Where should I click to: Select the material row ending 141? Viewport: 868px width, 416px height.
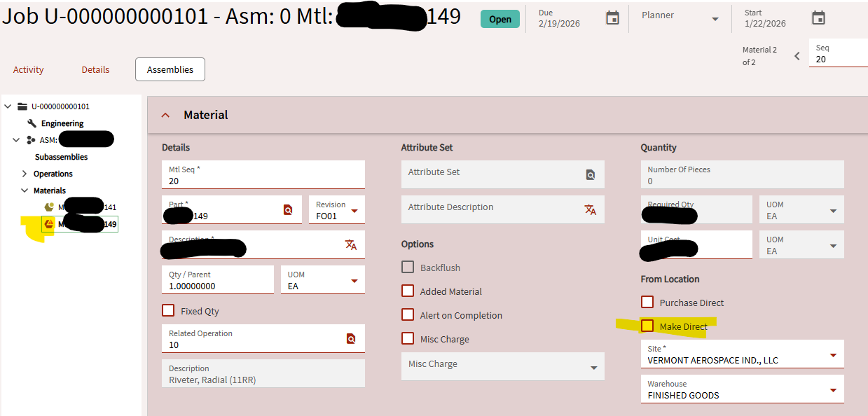pyautogui.click(x=80, y=207)
